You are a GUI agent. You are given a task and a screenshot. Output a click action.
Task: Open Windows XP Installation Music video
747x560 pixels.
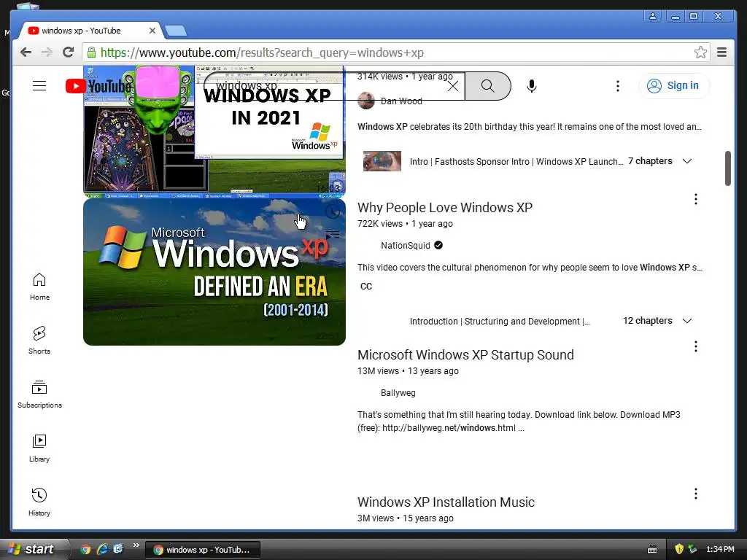coord(446,502)
